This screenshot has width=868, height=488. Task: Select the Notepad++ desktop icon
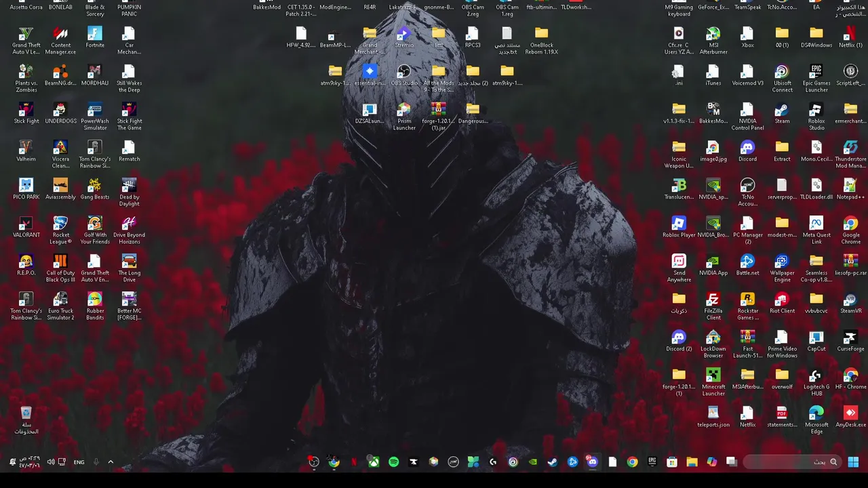click(x=851, y=189)
